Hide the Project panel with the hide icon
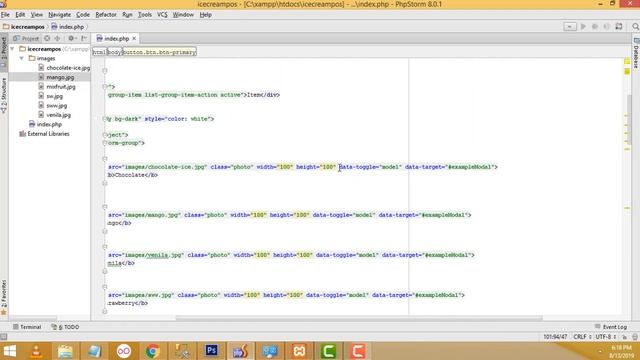The image size is (640, 360). coord(84,38)
